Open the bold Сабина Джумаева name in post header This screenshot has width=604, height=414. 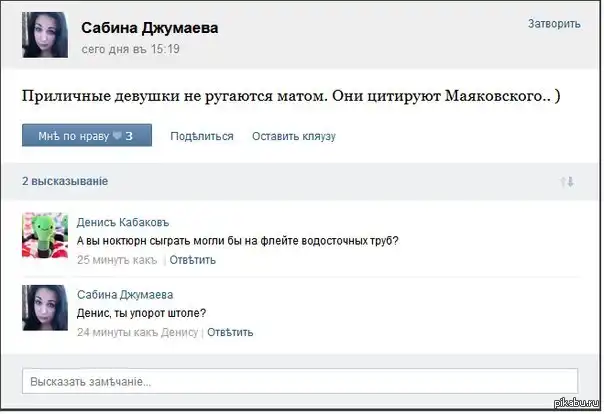point(149,28)
